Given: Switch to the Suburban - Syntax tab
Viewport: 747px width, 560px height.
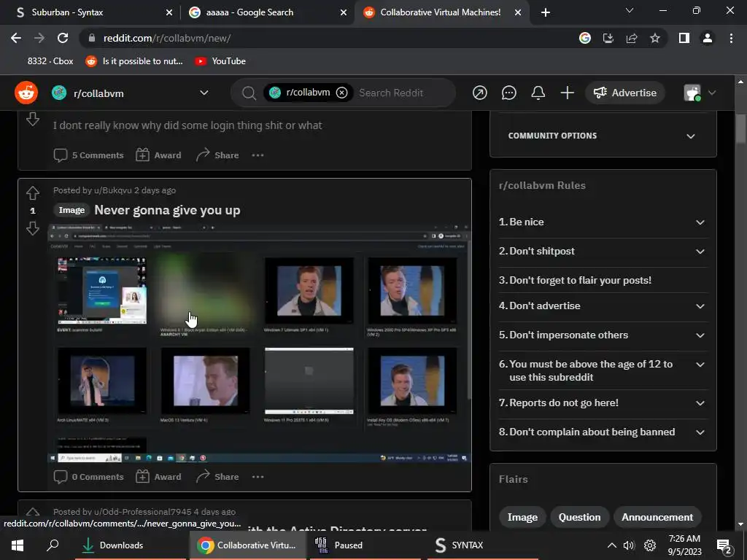Looking at the screenshot, I should coord(91,12).
